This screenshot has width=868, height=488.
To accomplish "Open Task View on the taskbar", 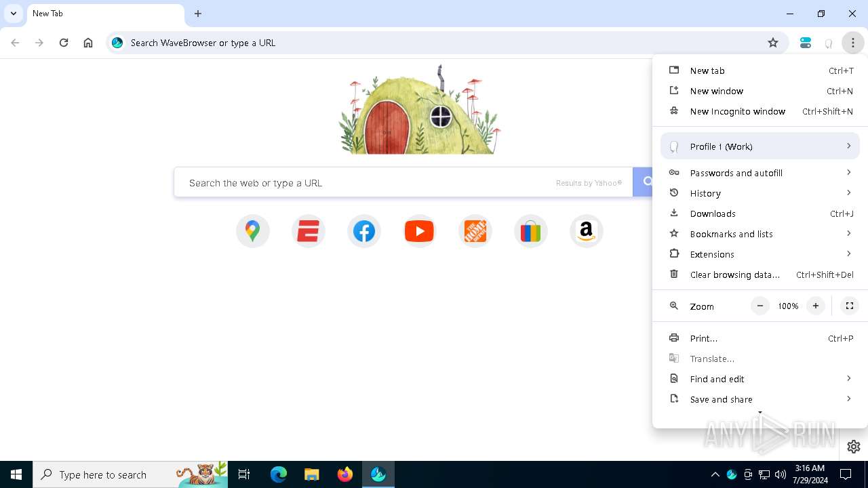I will click(x=244, y=474).
